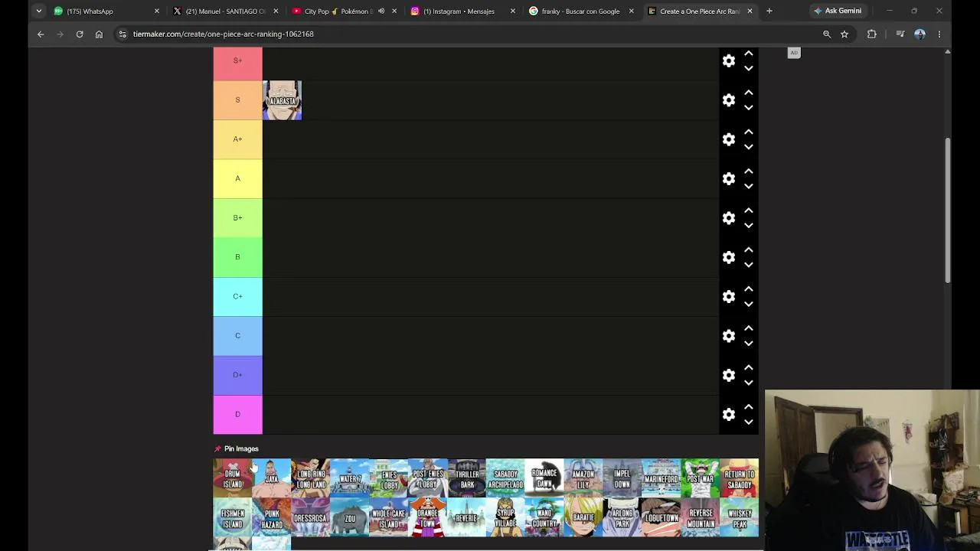The height and width of the screenshot is (551, 980).
Task: Select the Dressrosa arc image
Action: pyautogui.click(x=311, y=517)
